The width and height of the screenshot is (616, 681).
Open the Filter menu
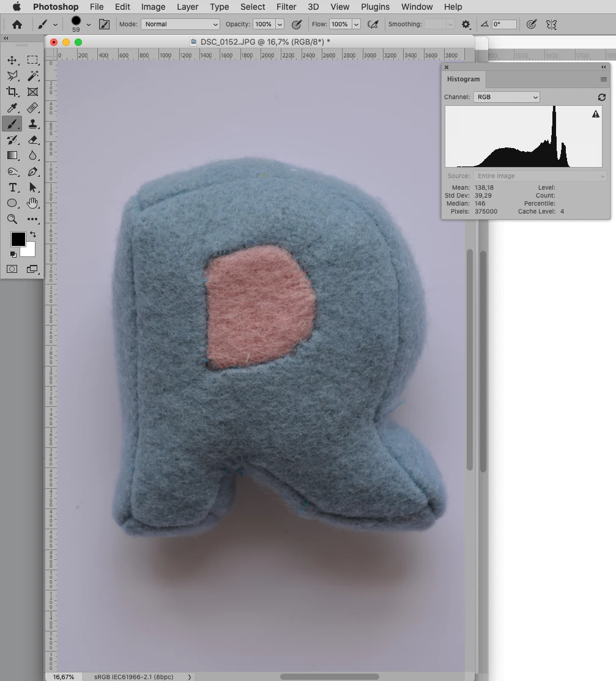pos(286,7)
